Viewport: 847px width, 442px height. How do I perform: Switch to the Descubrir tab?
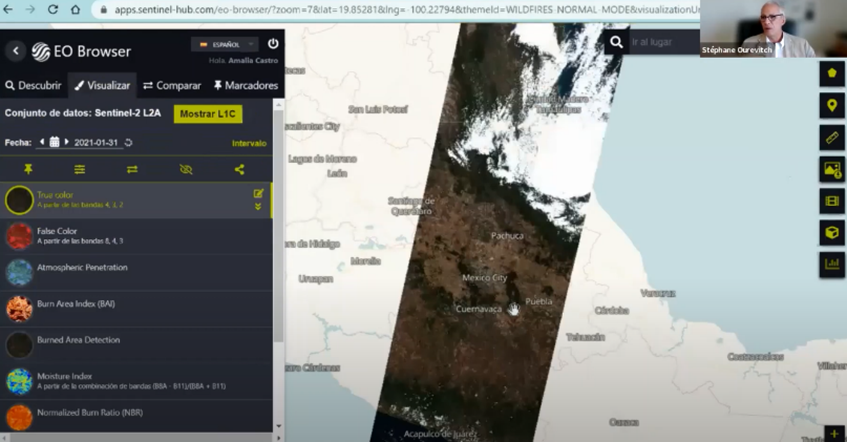(33, 85)
